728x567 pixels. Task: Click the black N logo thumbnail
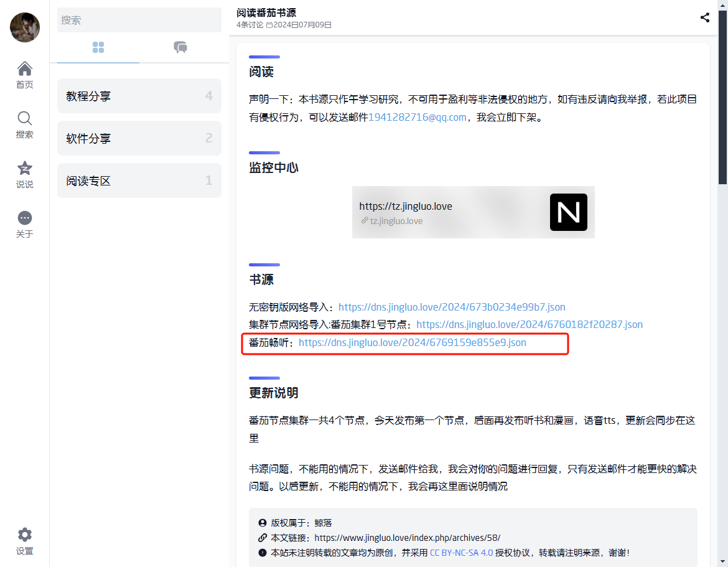coord(568,212)
